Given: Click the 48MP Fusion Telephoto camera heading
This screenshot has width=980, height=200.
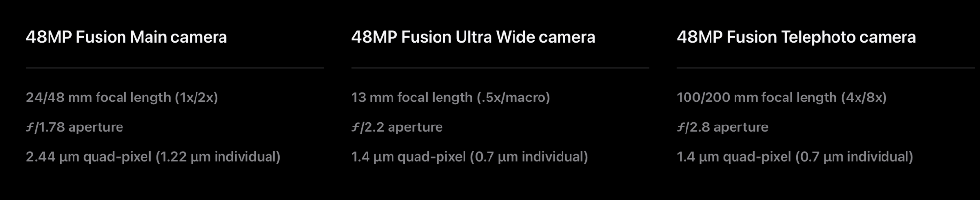Looking at the screenshot, I should tap(796, 37).
